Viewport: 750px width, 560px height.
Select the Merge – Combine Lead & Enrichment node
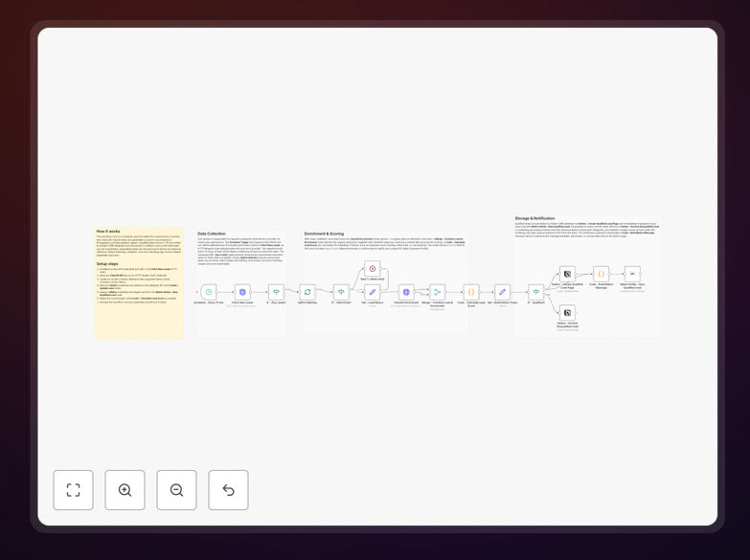[437, 292]
